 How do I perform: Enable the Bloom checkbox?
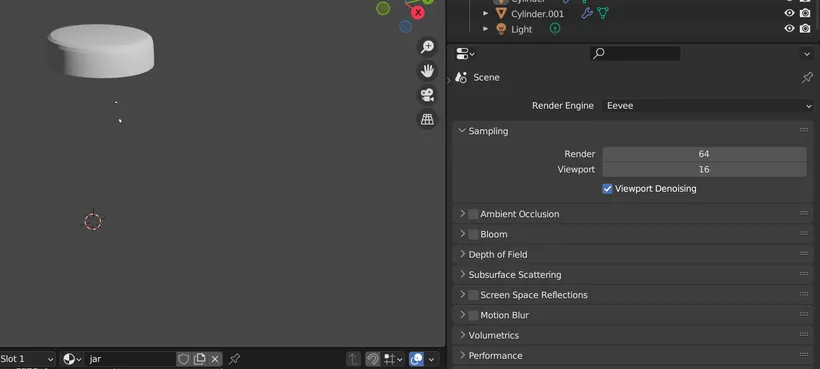(x=473, y=234)
